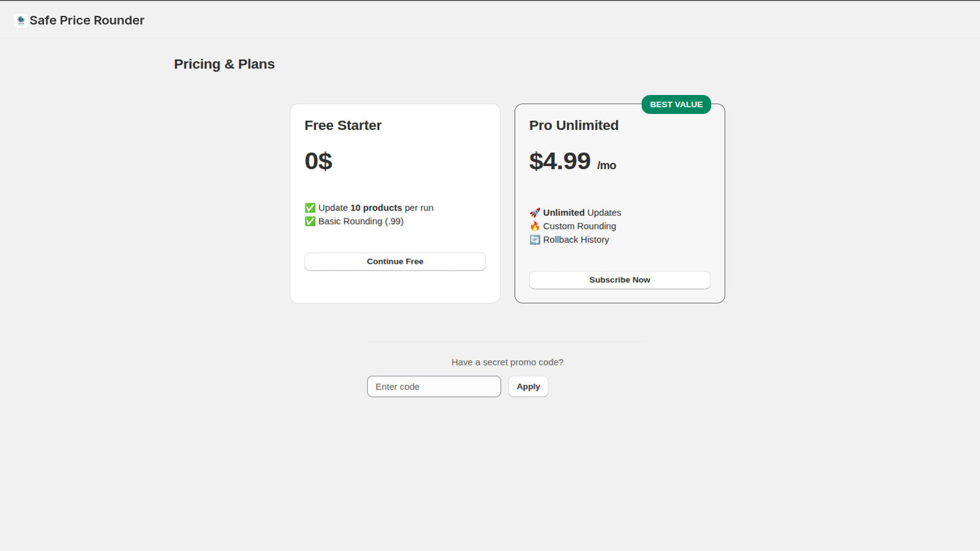
Task: Click the 0$ price on Free Starter
Action: click(318, 161)
